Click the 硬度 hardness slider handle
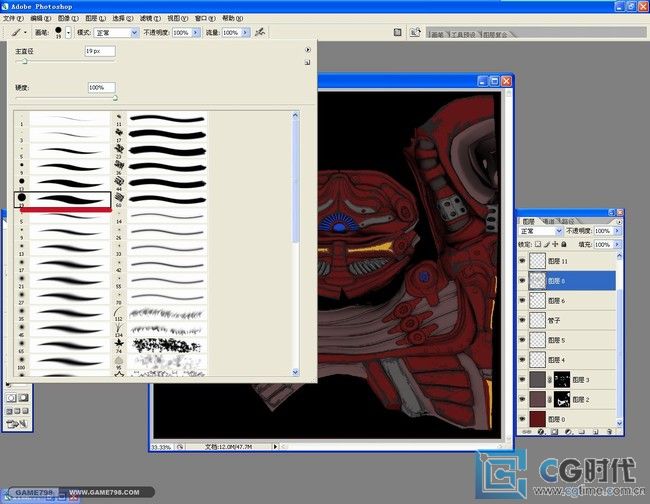Screen dimensions: 650x504 click(x=115, y=98)
